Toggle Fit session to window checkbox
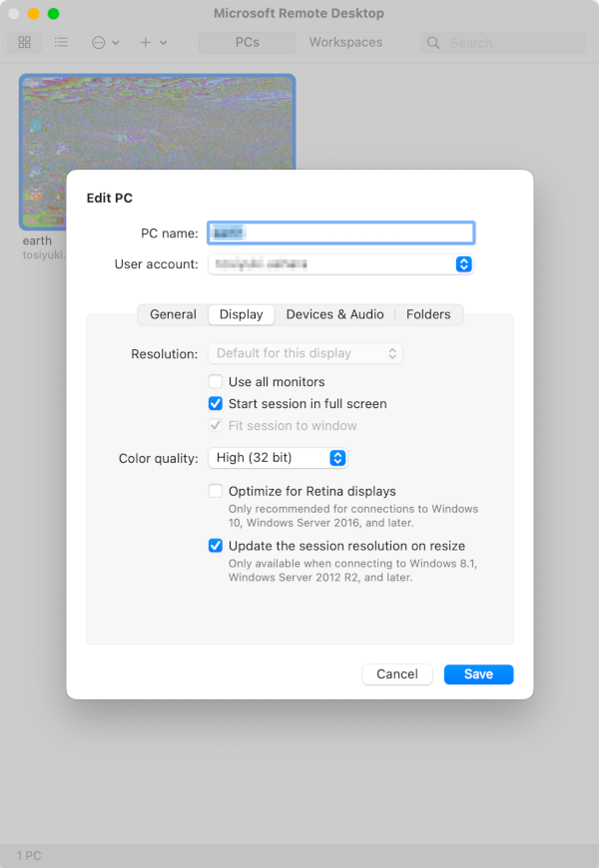 216,426
